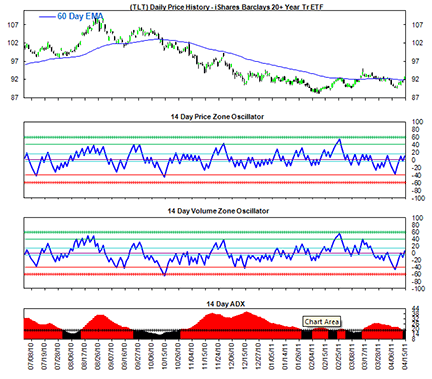Click the 100 label on Volume Zone Oscillator axis
This screenshot has height=379, width=432.
coord(418,218)
